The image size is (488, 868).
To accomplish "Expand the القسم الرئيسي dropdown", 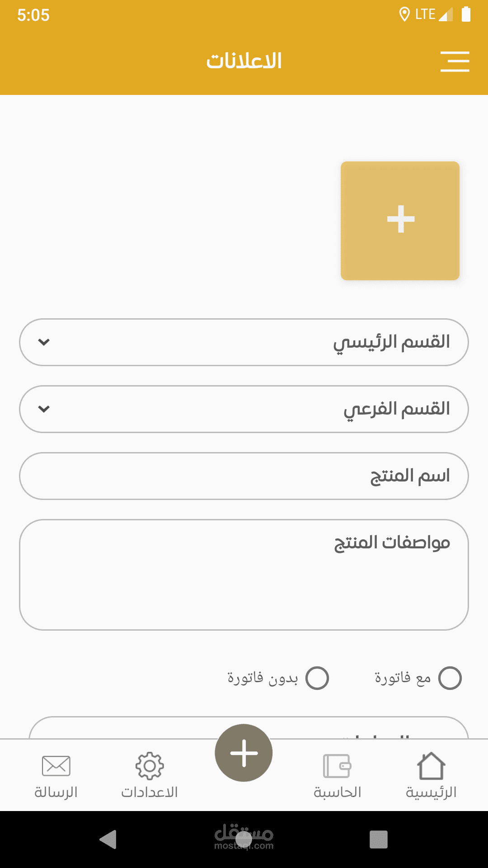I will coord(244,342).
